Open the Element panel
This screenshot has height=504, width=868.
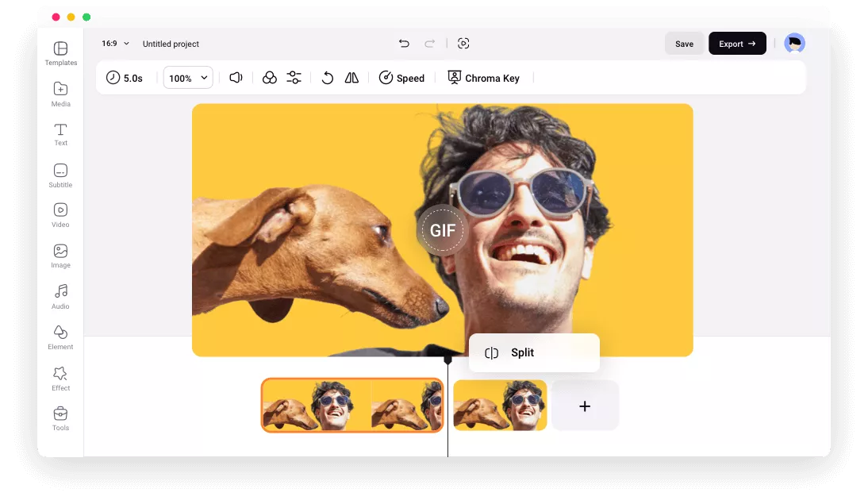tap(60, 337)
